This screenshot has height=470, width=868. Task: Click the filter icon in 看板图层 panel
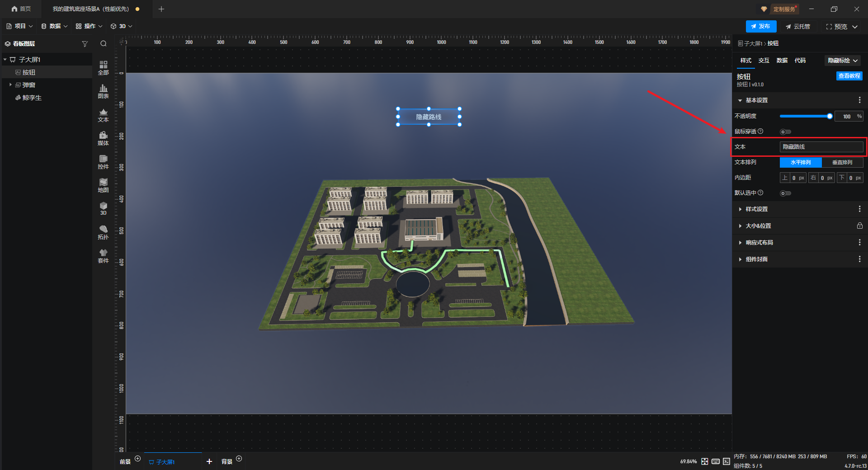[85, 44]
